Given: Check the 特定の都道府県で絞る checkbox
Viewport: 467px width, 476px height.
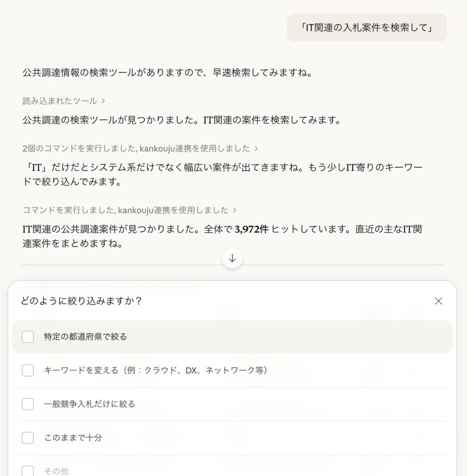Looking at the screenshot, I should coord(28,337).
